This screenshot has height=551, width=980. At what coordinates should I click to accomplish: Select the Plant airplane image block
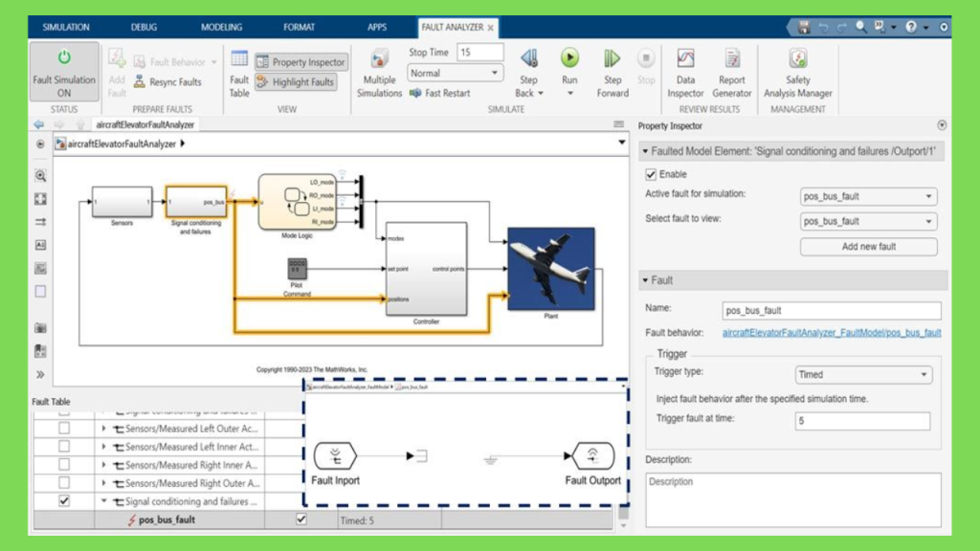pyautogui.click(x=550, y=269)
